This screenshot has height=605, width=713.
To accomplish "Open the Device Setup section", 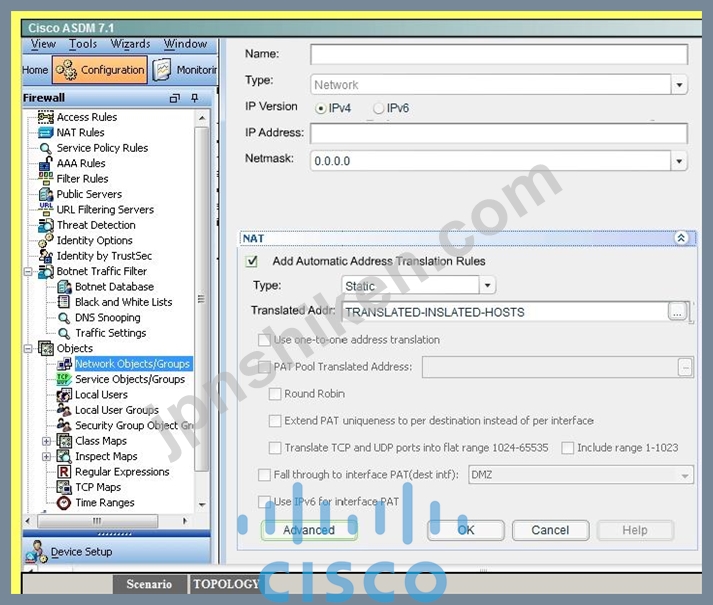I will [117, 552].
